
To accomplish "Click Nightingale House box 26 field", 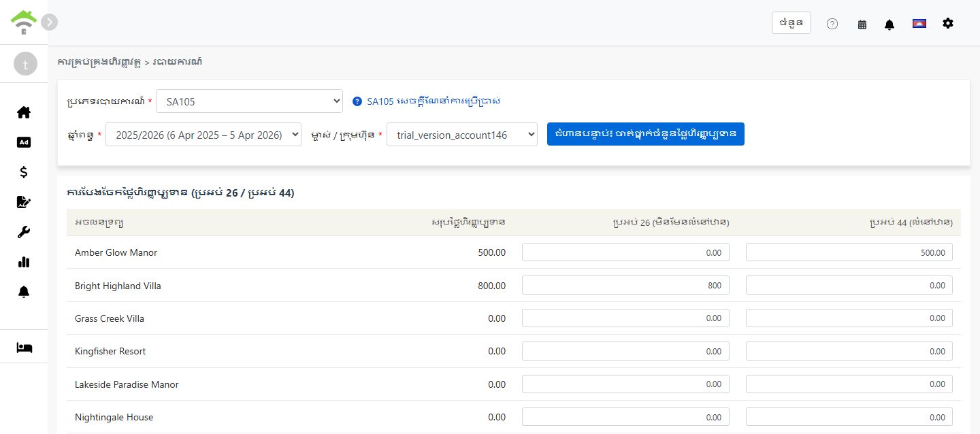I will click(625, 417).
